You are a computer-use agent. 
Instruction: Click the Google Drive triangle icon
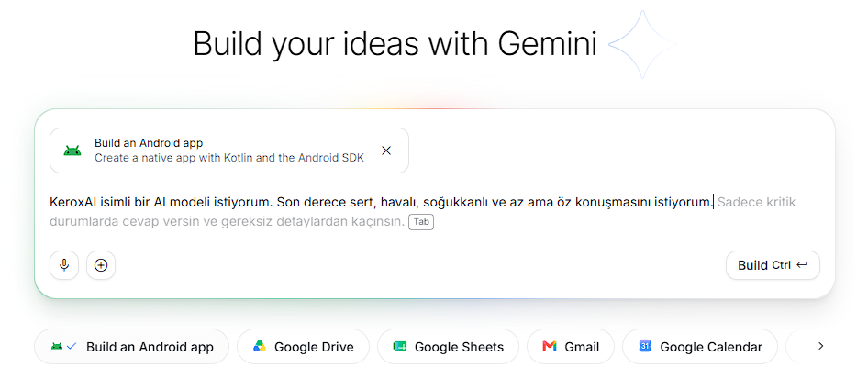260,347
